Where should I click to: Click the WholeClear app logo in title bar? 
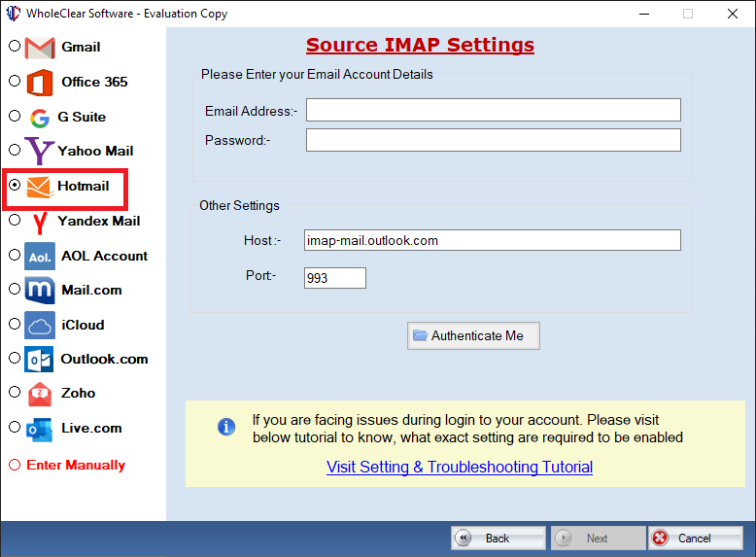coord(13,13)
